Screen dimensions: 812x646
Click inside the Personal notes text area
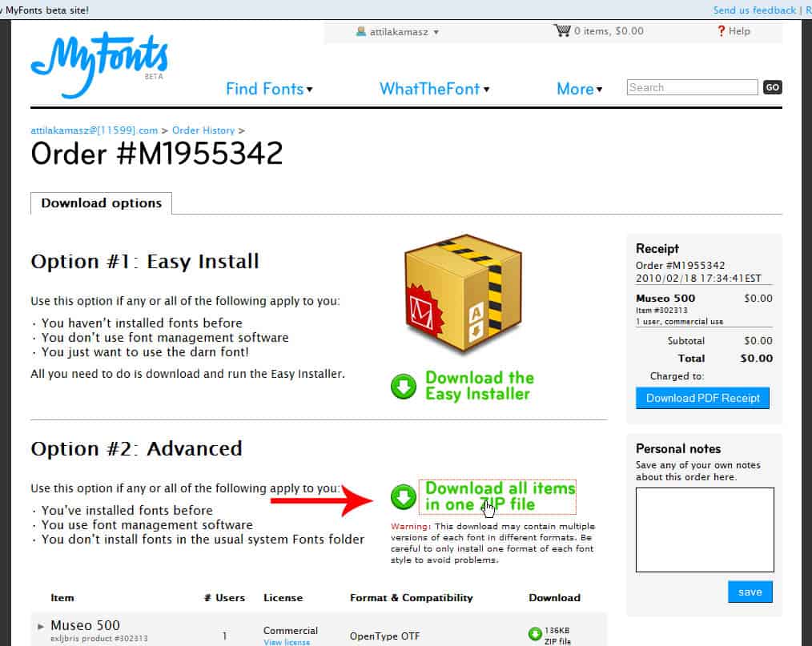[x=705, y=530]
